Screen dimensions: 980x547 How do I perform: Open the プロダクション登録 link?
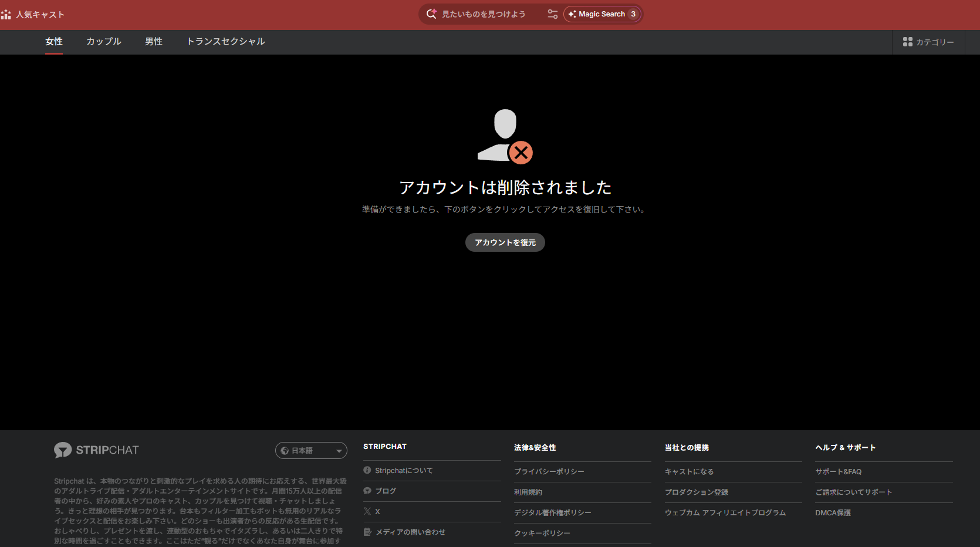click(697, 492)
